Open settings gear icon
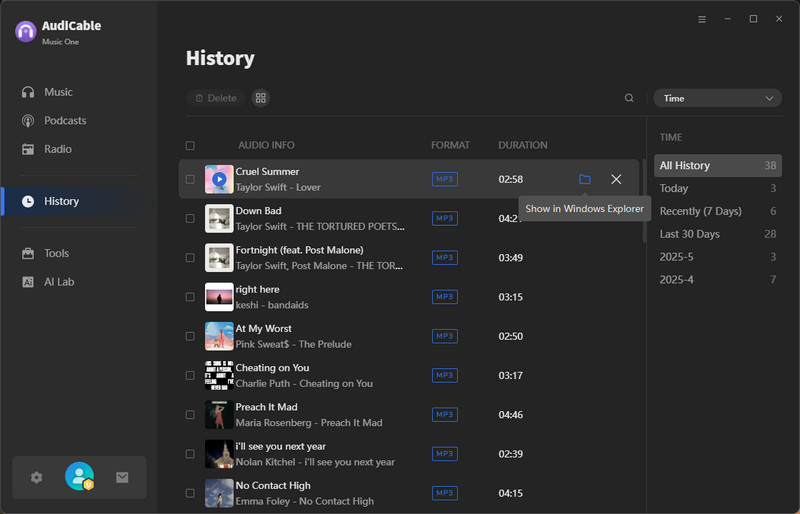 pos(36,477)
